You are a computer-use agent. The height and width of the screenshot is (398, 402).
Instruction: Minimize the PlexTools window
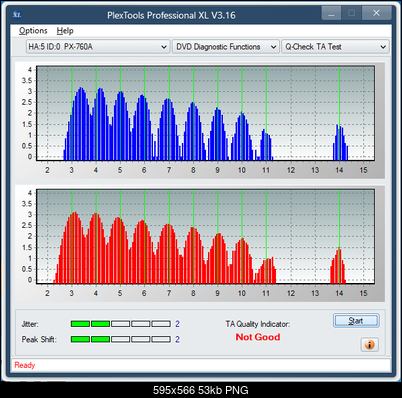click(x=331, y=13)
